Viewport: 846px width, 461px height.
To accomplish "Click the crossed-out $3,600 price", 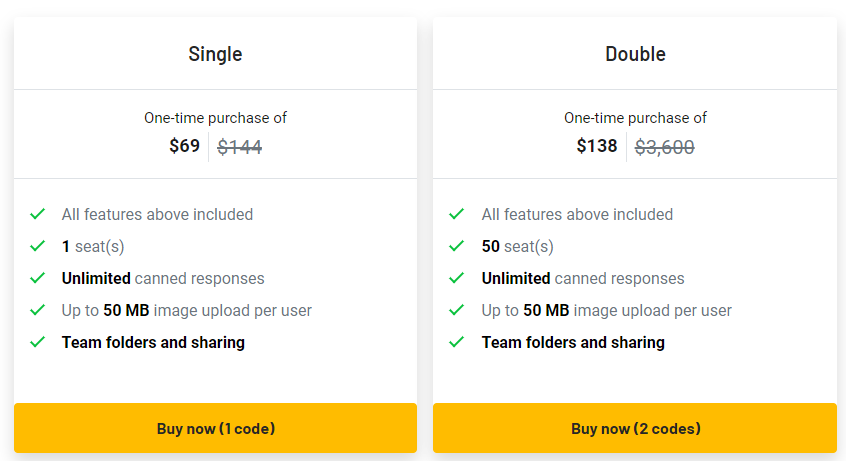I will click(x=665, y=147).
